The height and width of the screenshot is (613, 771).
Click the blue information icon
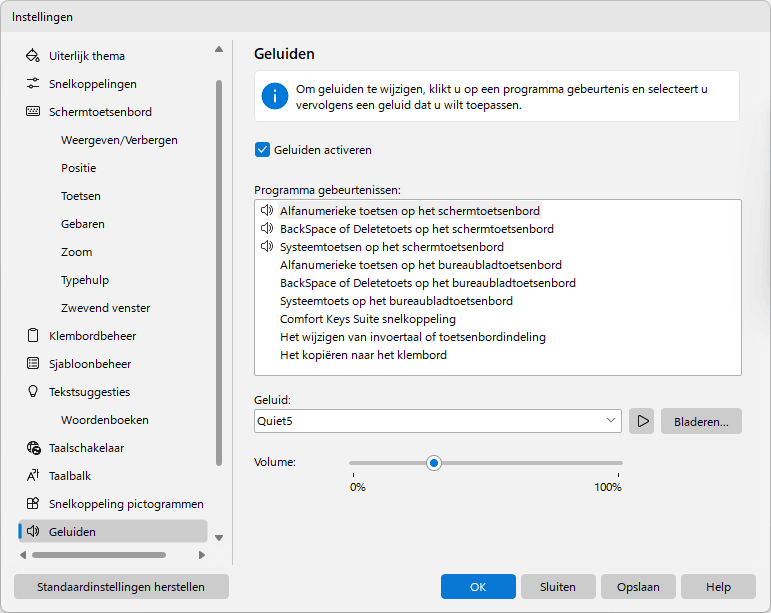[x=275, y=96]
